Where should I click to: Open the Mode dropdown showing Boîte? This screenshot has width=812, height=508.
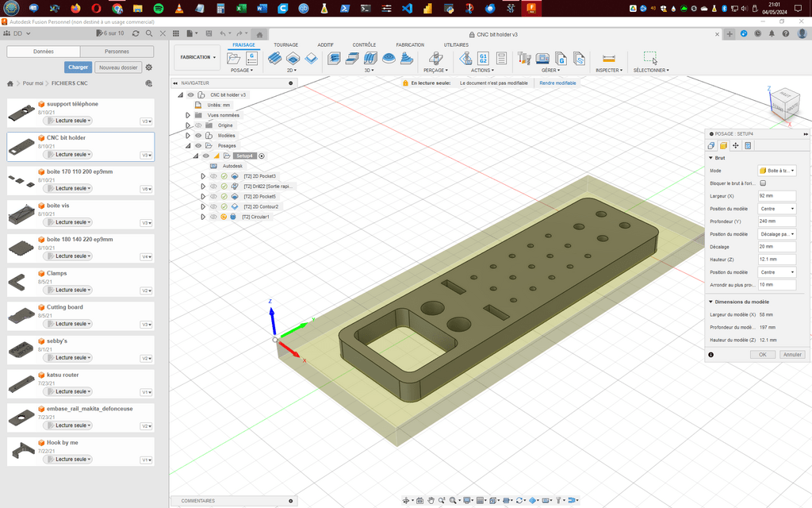tap(777, 171)
